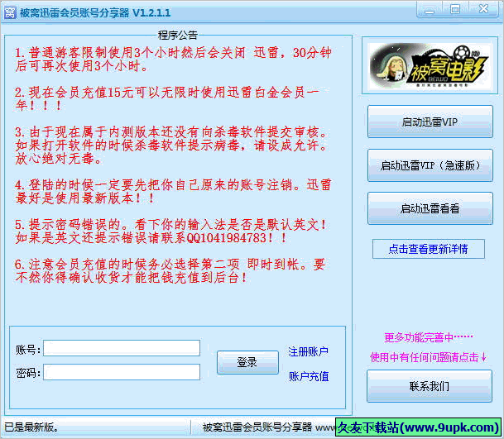
Task: Click the app icon in title bar
Action: (x=10, y=13)
